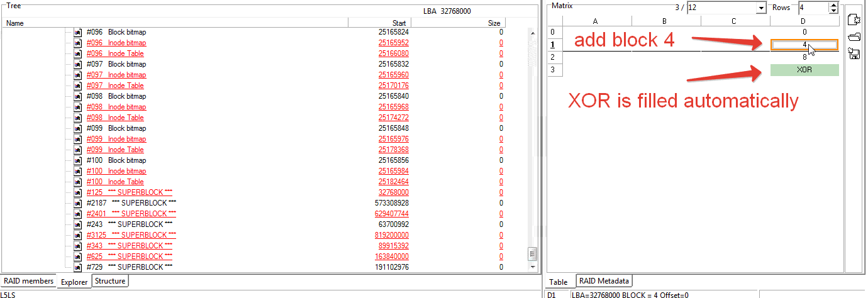Click the edited cell containing 4 in column D
This screenshot has width=868, height=298.
pyautogui.click(x=804, y=45)
